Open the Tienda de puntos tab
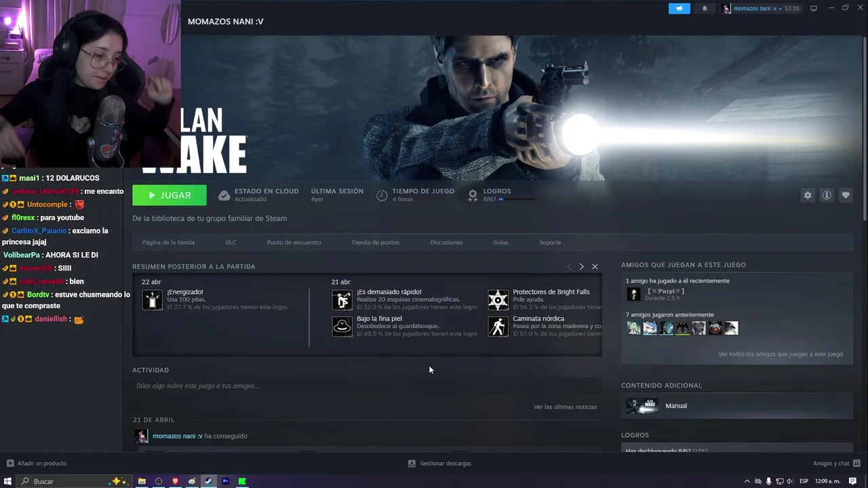868x488 pixels. click(375, 243)
